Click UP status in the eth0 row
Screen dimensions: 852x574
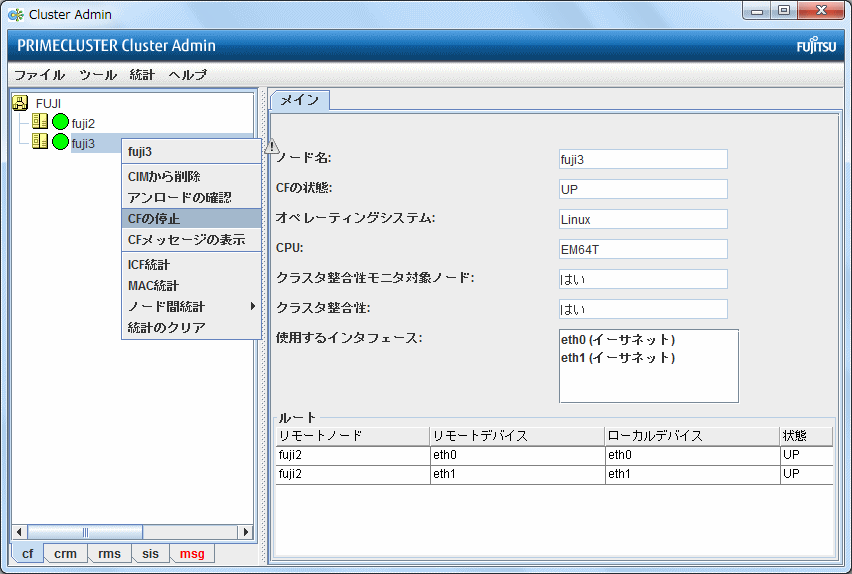click(x=806, y=455)
